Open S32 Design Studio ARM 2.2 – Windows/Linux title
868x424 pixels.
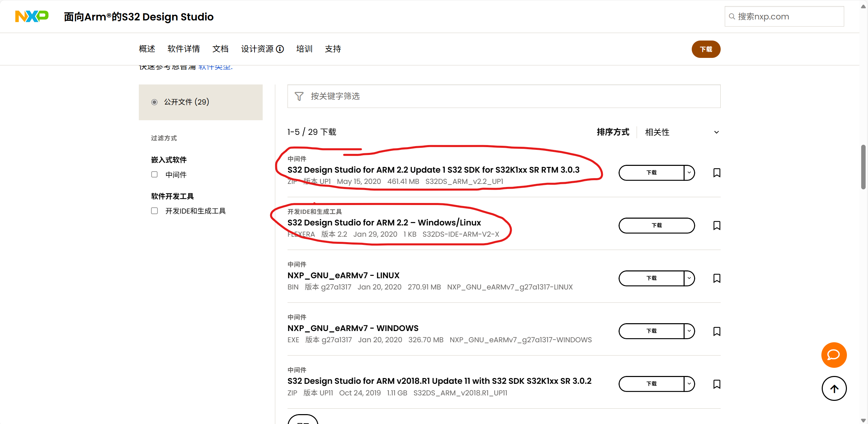point(384,223)
